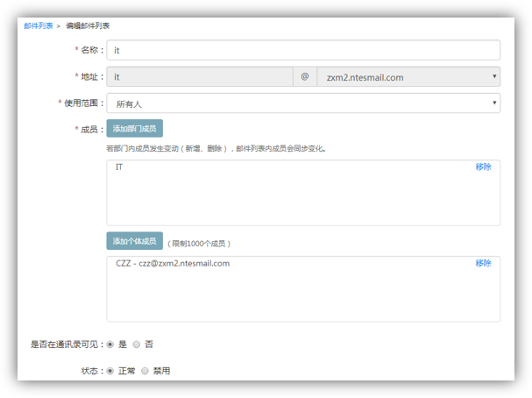Select the IT department entry
This screenshot has height=398, width=532.
119,167
